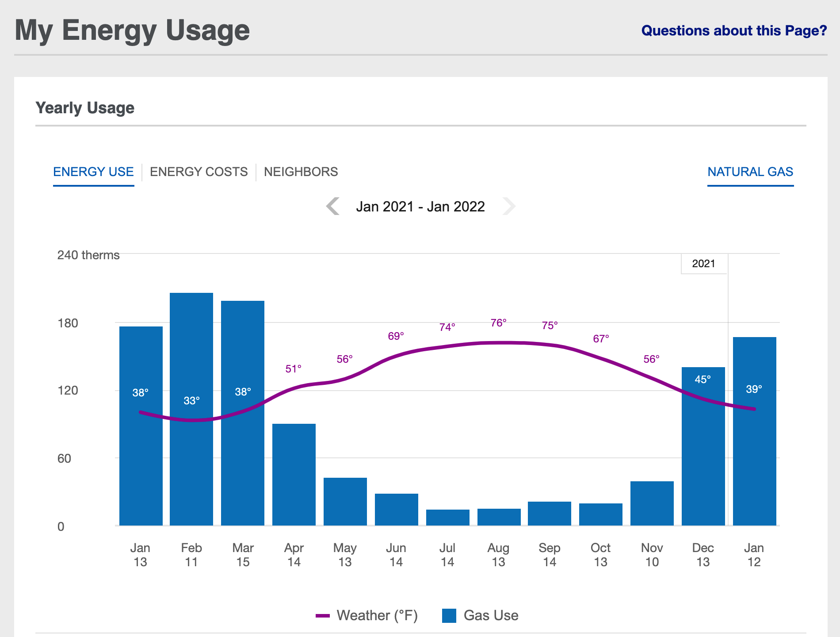Click the 240 therms axis label
This screenshot has width=840, height=637.
pyautogui.click(x=88, y=255)
